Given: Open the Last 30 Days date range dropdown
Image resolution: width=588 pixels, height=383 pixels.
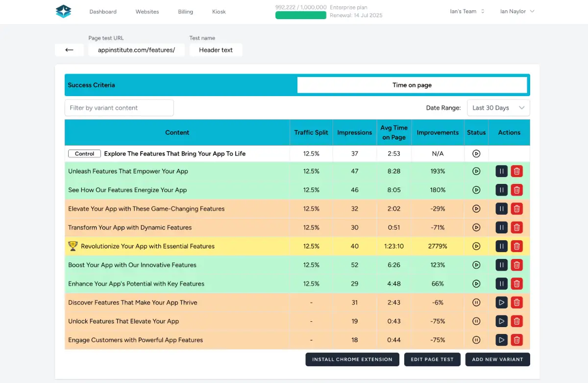Looking at the screenshot, I should click(x=498, y=108).
